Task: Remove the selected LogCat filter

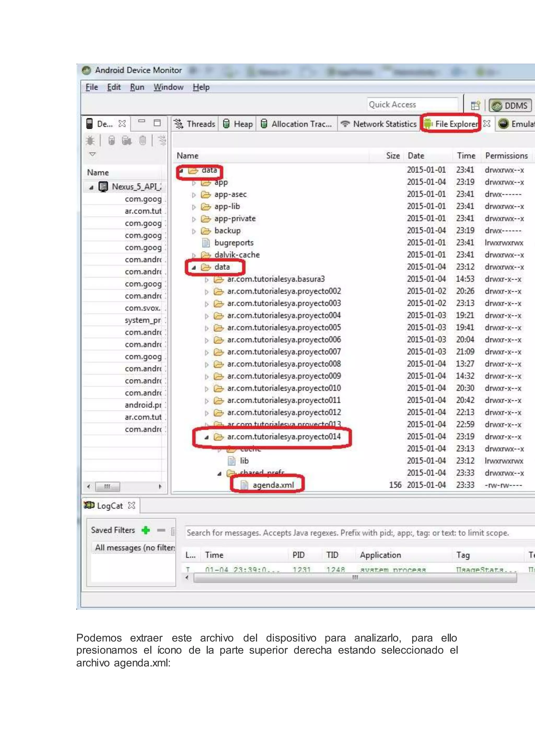Action: coord(161,530)
